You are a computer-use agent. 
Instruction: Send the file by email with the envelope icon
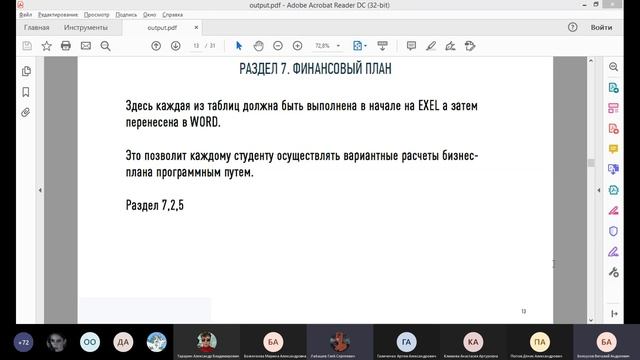point(86,46)
